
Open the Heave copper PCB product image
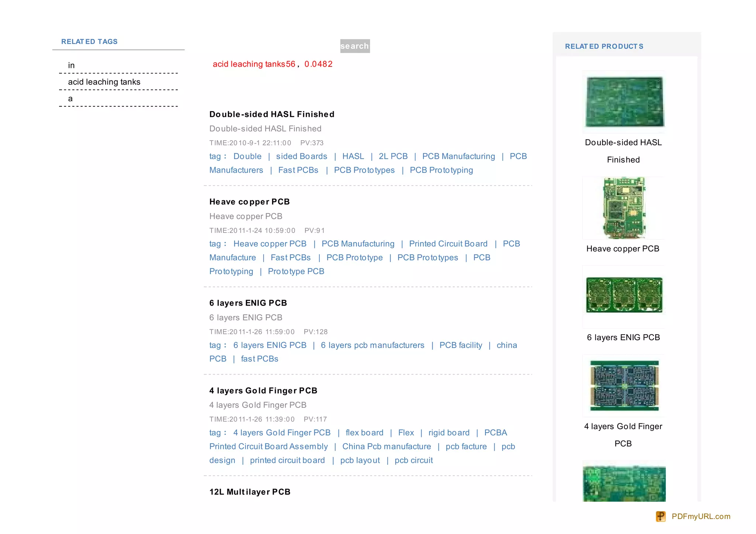coord(624,208)
